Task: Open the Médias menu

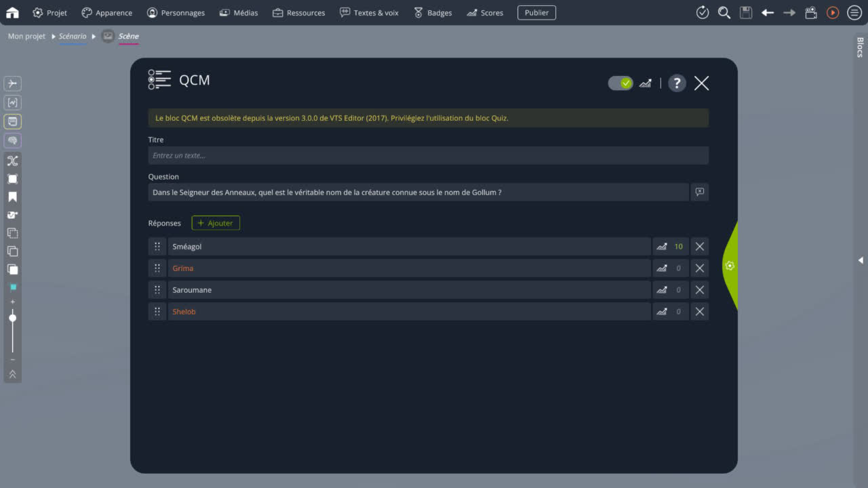Action: point(239,12)
